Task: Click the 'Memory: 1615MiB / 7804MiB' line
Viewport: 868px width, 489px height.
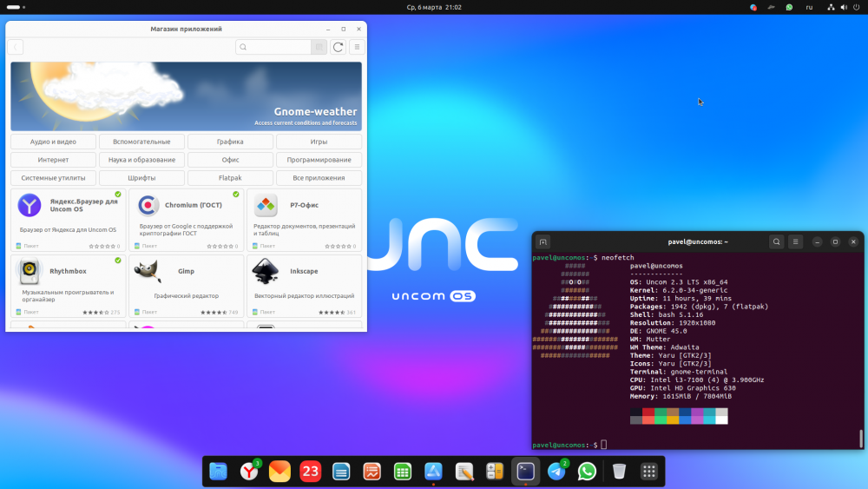Action: [x=681, y=397]
